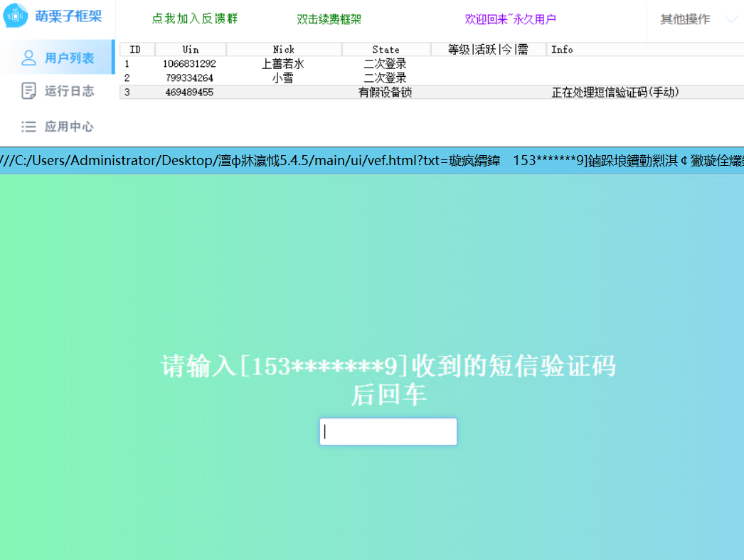Expand the 其他操作 dropdown arrow
The image size is (744, 560).
click(x=731, y=19)
